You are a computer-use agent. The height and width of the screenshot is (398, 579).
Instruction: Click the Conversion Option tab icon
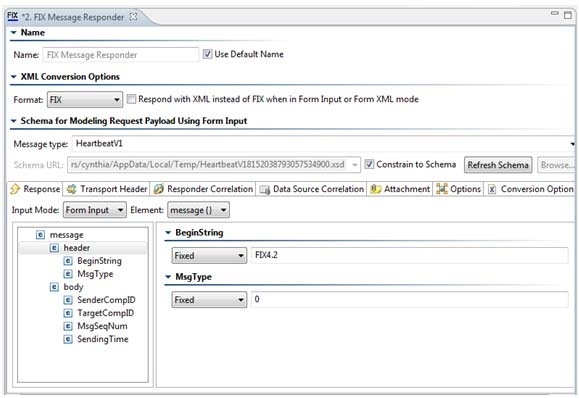492,189
